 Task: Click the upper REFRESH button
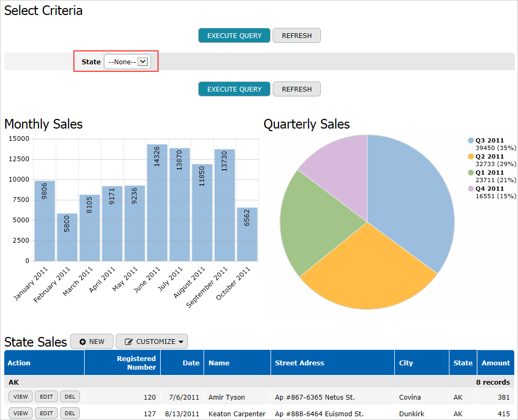coord(297,36)
